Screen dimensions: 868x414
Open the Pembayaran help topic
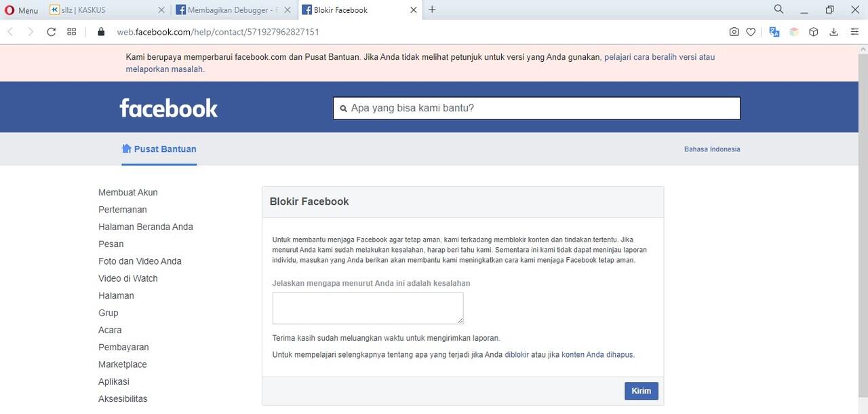tap(123, 347)
